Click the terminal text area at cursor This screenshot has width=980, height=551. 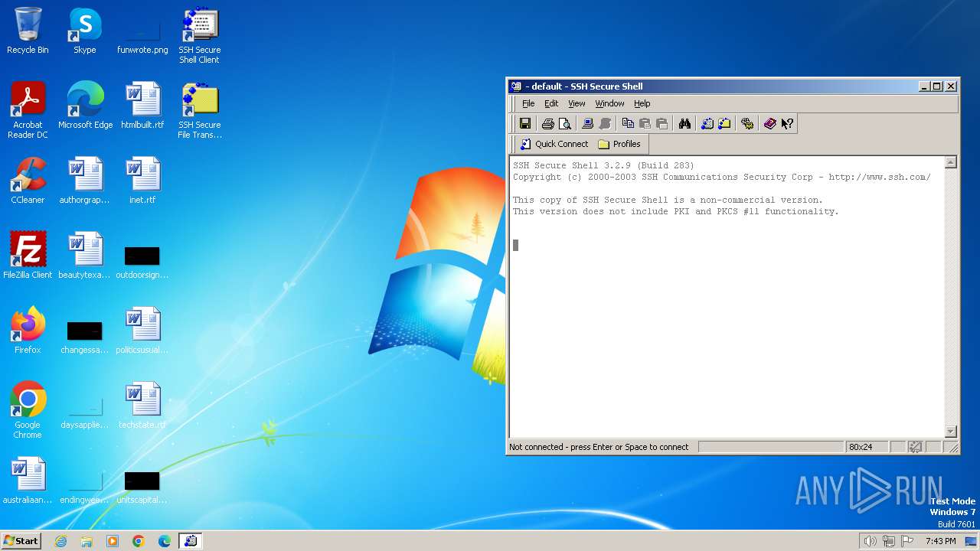pos(515,245)
